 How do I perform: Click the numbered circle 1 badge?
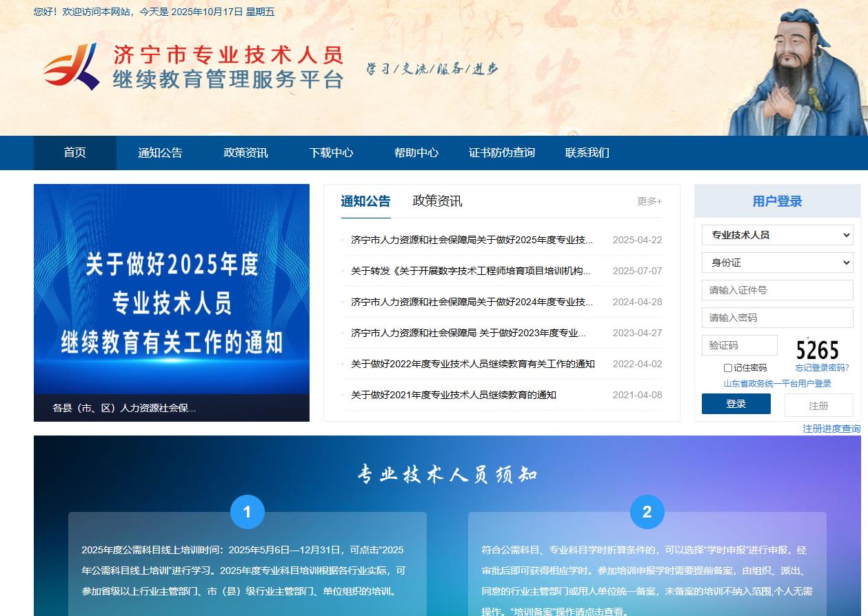pos(247,512)
